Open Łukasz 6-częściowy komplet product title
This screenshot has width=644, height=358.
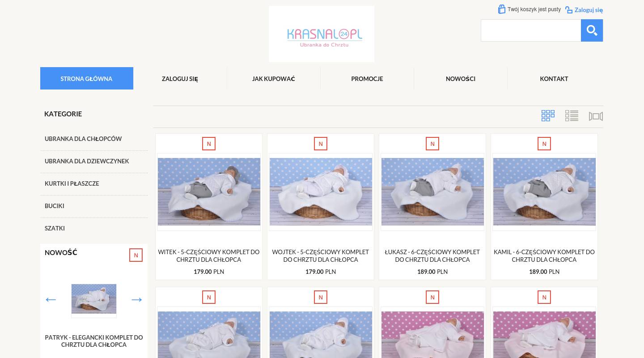coord(432,256)
